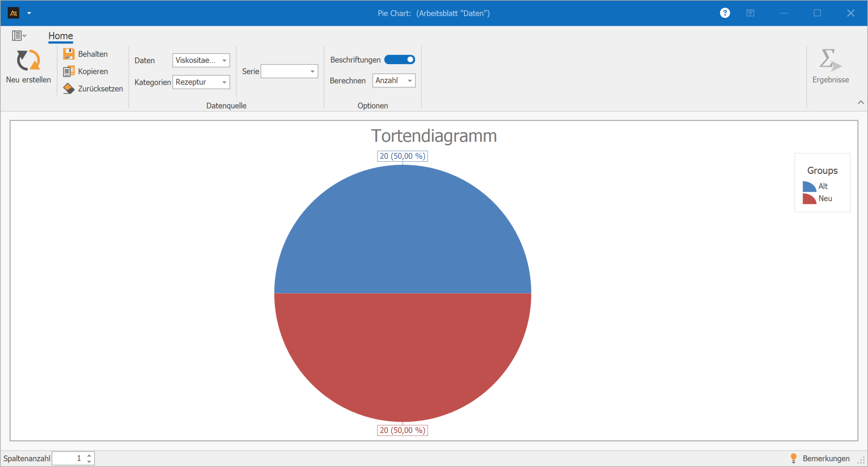
Task: Click the help question mark icon
Action: click(x=725, y=13)
